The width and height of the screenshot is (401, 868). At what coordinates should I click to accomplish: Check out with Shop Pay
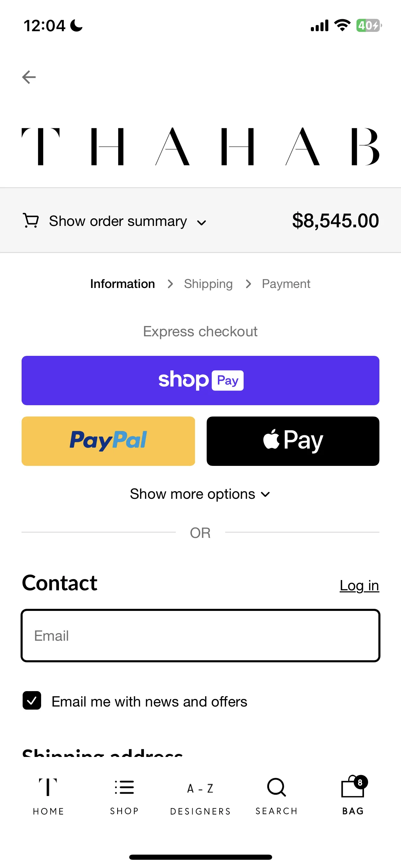pos(200,381)
